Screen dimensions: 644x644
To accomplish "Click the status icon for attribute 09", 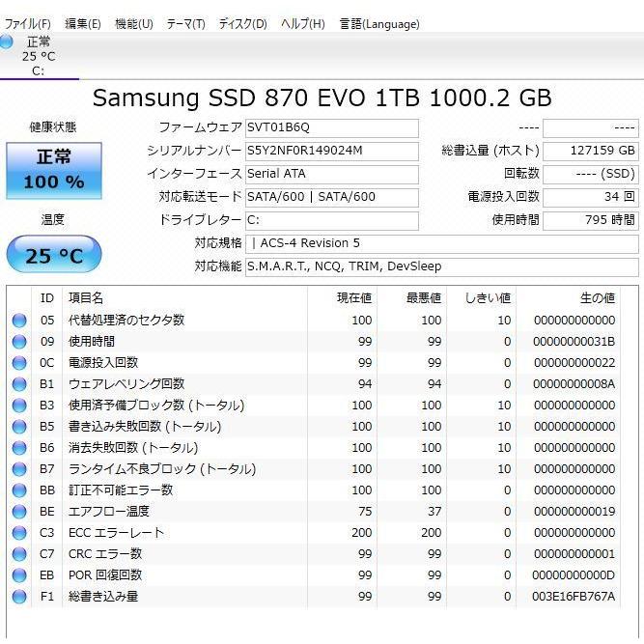I will tap(19, 342).
